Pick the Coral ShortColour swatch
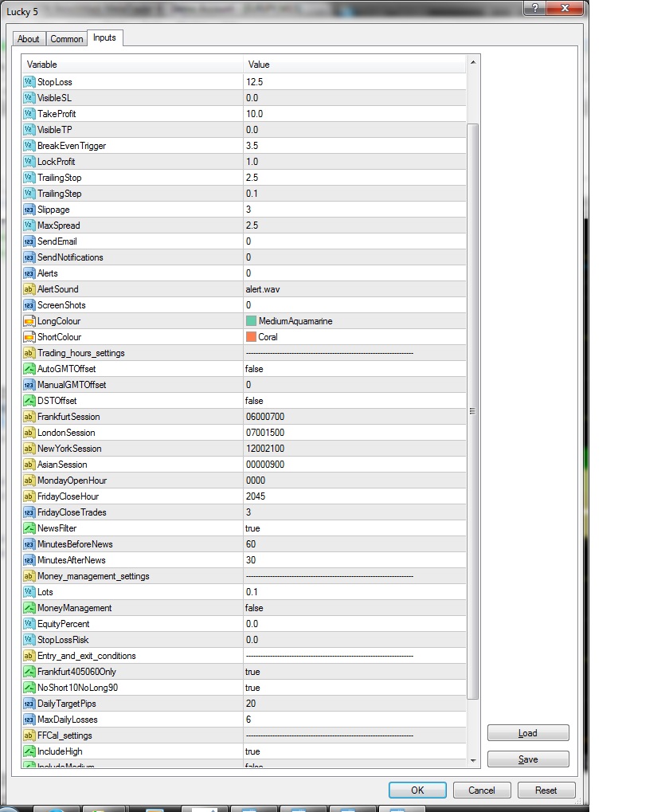The height and width of the screenshot is (812, 669). [251, 337]
